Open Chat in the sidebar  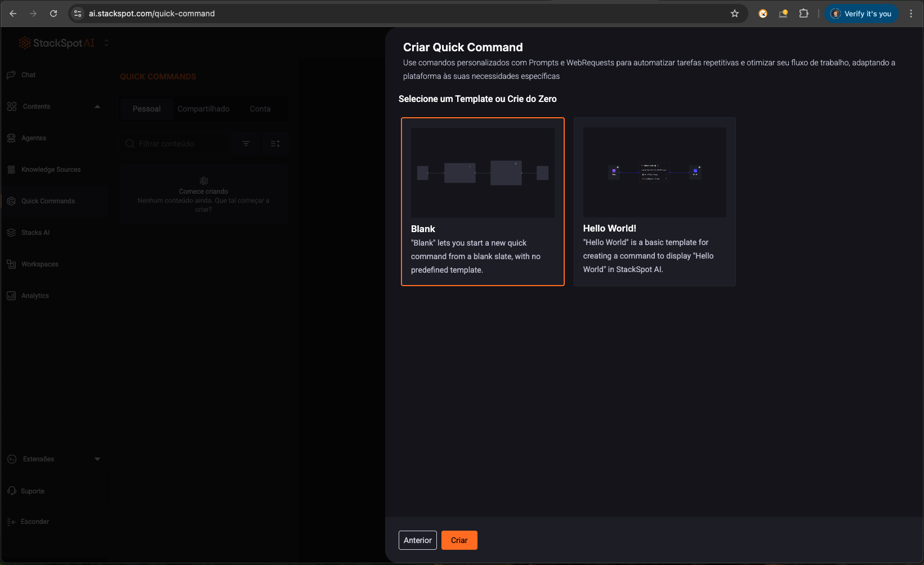(28, 75)
